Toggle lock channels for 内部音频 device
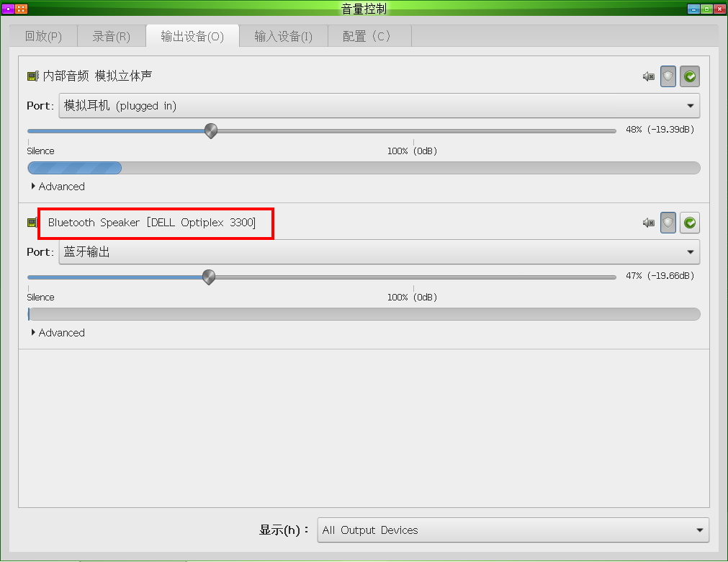This screenshot has height=562, width=728. point(668,76)
